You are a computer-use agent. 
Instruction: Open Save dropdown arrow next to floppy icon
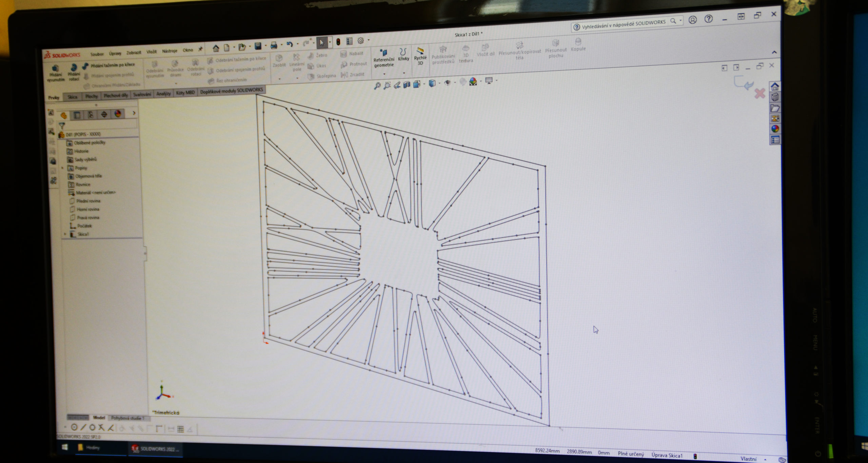(265, 45)
